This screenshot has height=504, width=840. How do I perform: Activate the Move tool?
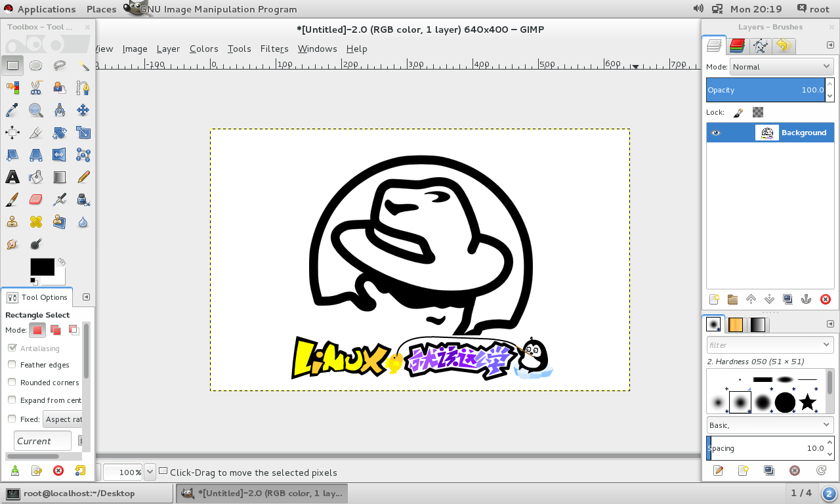click(83, 110)
